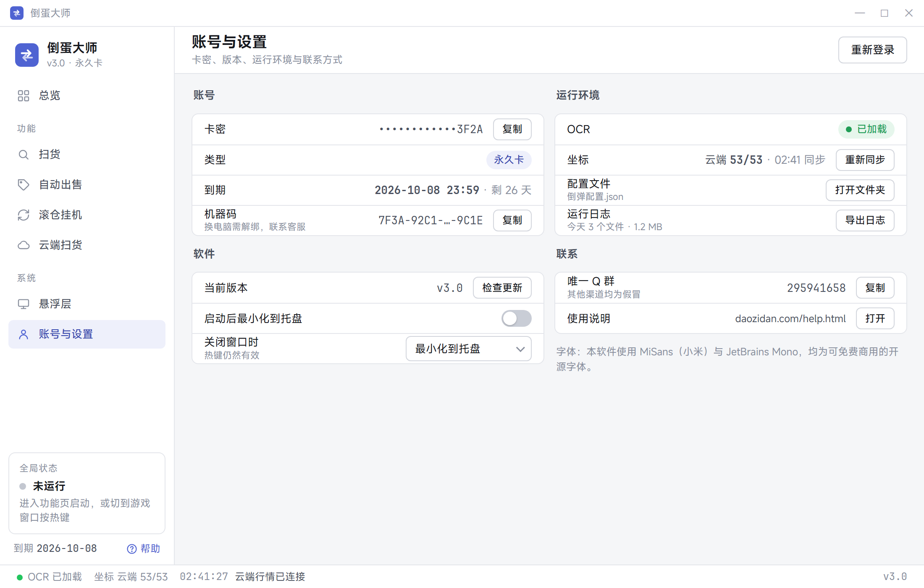Click 导出日志 button

[x=865, y=220]
